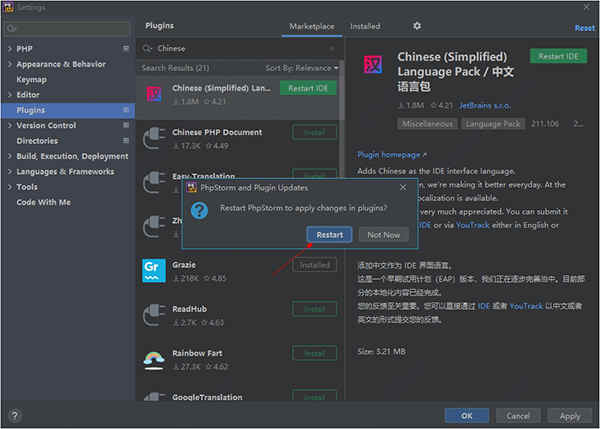
Task: Expand the Appearance & Behavior node
Action: tap(10, 64)
